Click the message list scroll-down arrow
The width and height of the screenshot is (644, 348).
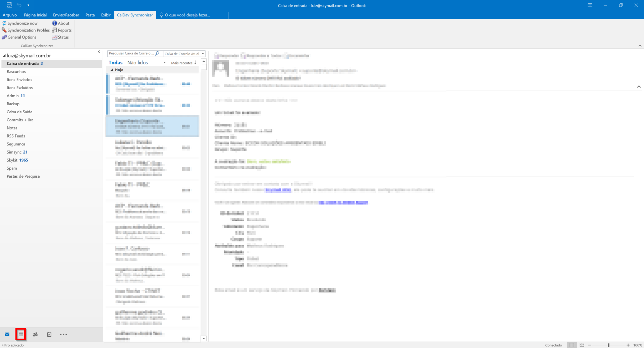coord(204,339)
